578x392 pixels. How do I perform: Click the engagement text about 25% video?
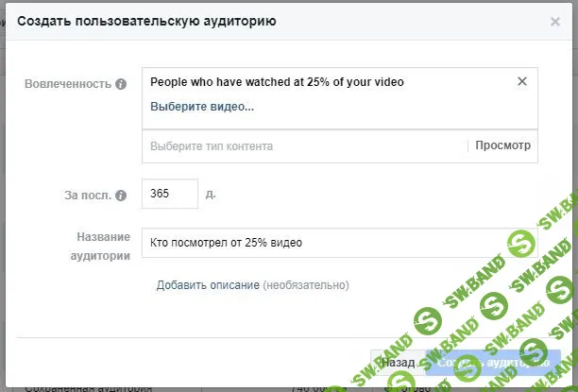(x=277, y=82)
